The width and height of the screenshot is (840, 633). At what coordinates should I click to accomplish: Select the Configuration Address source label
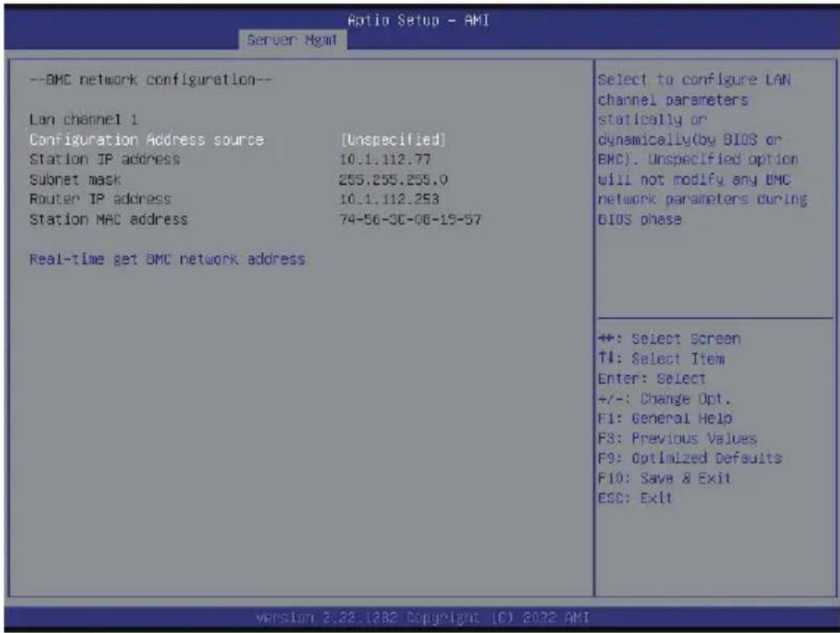(x=146, y=139)
